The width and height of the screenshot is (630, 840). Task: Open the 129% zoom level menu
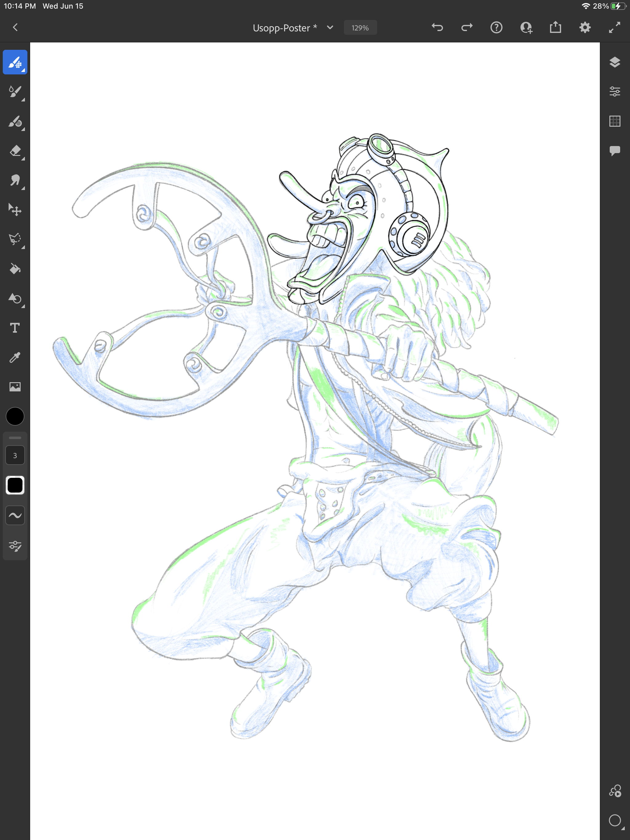click(360, 28)
